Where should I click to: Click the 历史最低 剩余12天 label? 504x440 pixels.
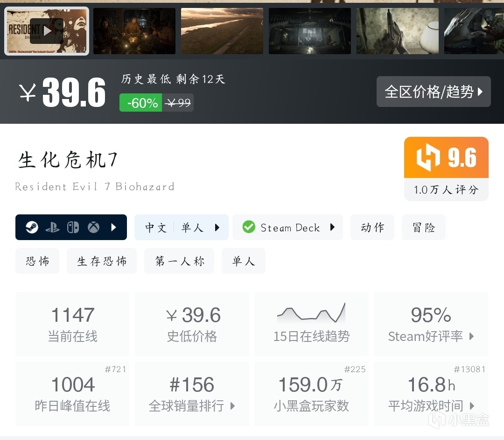coord(173,79)
